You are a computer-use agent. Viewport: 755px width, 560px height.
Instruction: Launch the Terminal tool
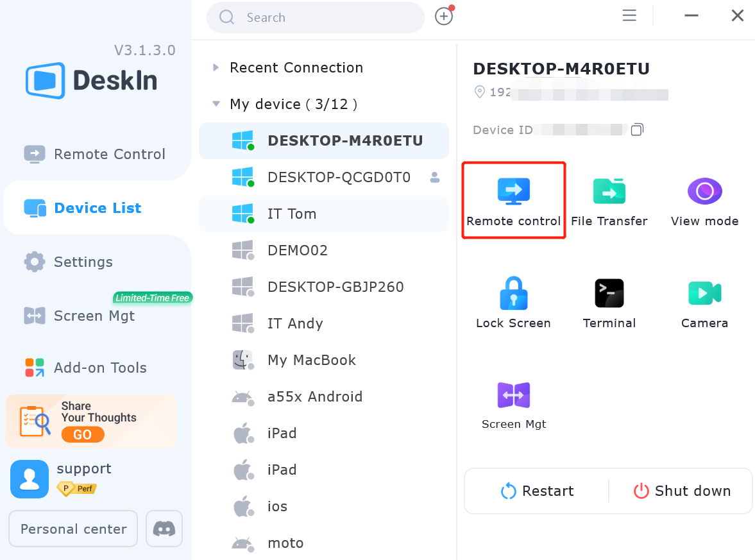(609, 301)
